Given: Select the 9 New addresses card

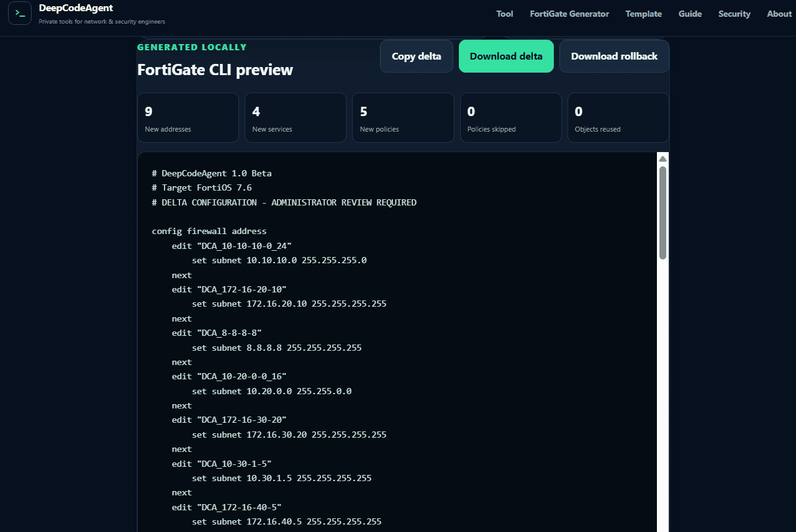Looking at the screenshot, I should 188,117.
